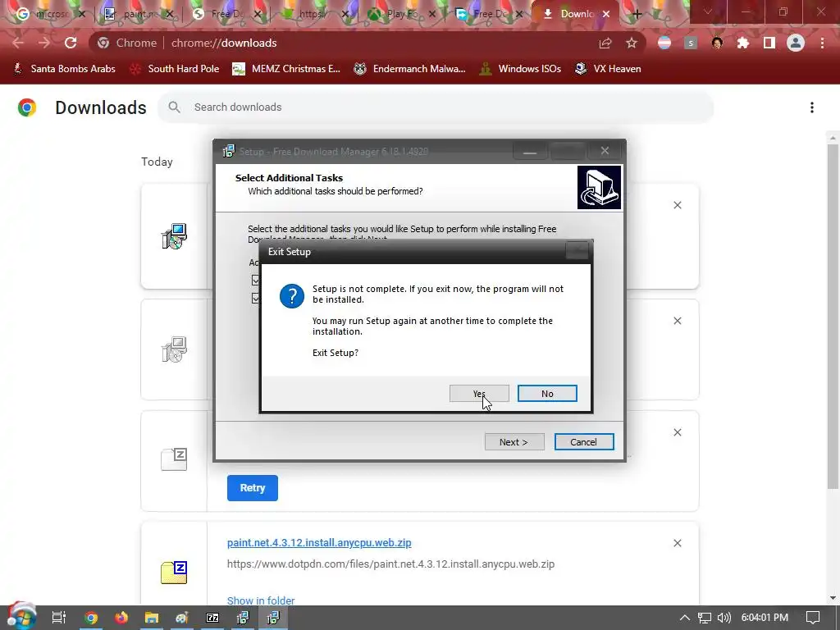Open paint.net.4.3.12.install.anycpu.web.zip link
This screenshot has width=840, height=630.
319,543
